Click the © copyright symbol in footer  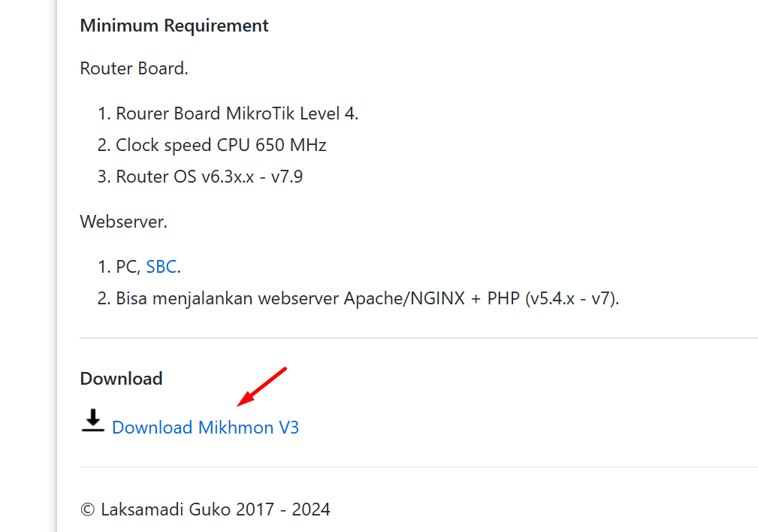click(87, 509)
